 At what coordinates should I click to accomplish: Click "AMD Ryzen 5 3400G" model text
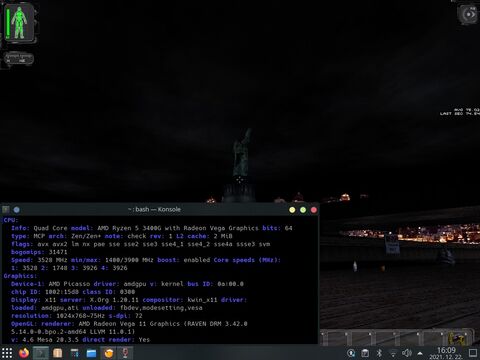[x=130, y=228]
